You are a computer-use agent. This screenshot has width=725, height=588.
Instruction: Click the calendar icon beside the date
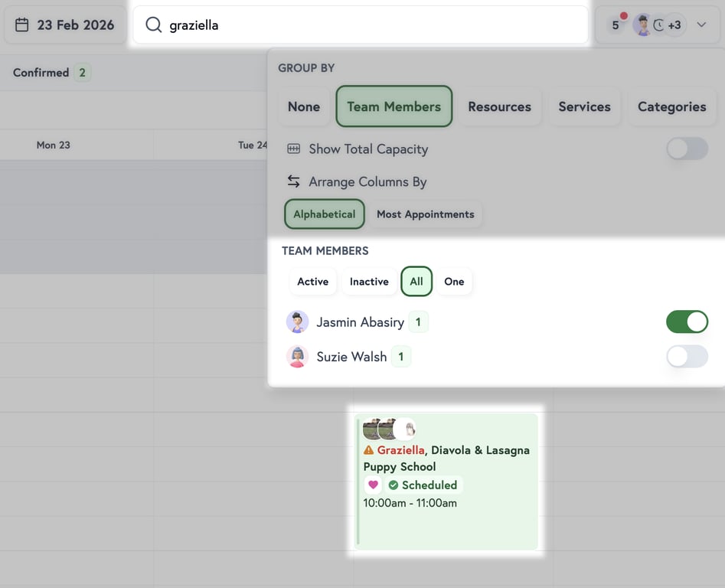tap(23, 24)
